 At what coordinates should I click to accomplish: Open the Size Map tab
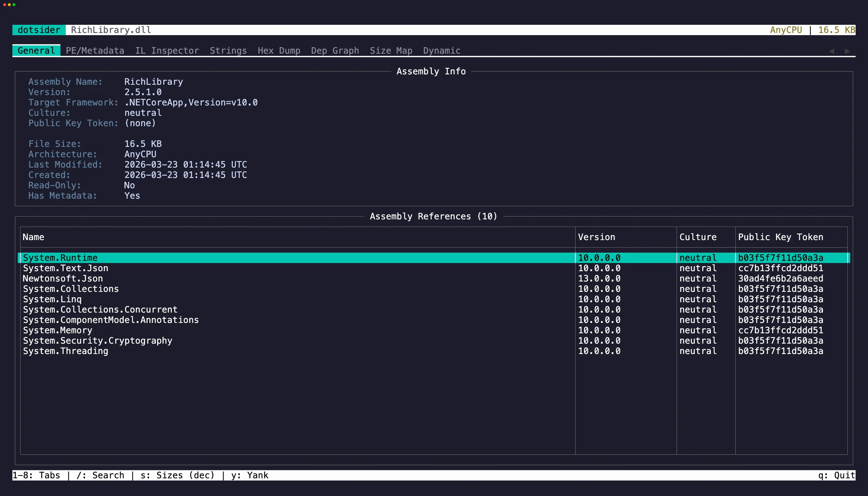pyautogui.click(x=391, y=51)
